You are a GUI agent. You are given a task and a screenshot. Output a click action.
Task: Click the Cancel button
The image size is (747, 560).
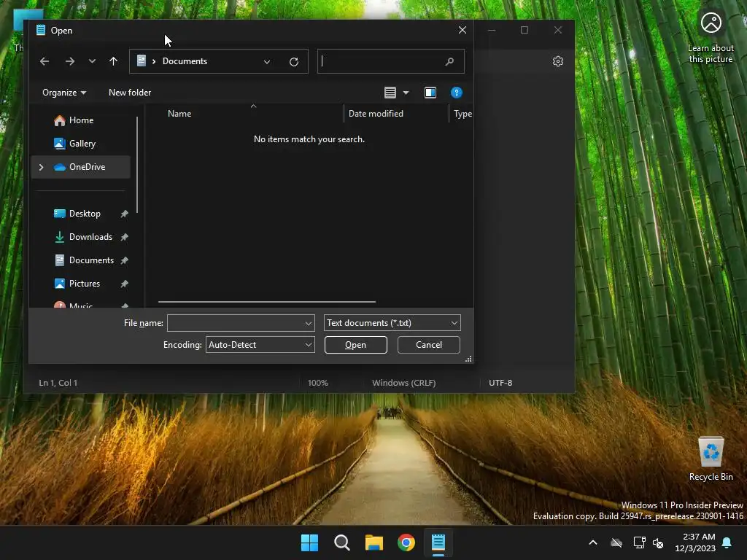429,345
